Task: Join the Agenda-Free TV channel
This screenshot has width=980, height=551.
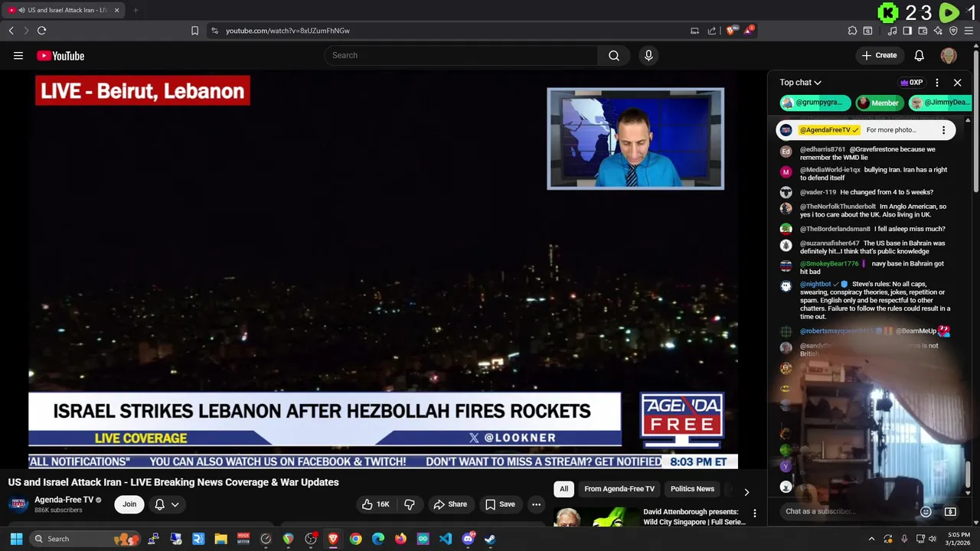Action: 129,504
